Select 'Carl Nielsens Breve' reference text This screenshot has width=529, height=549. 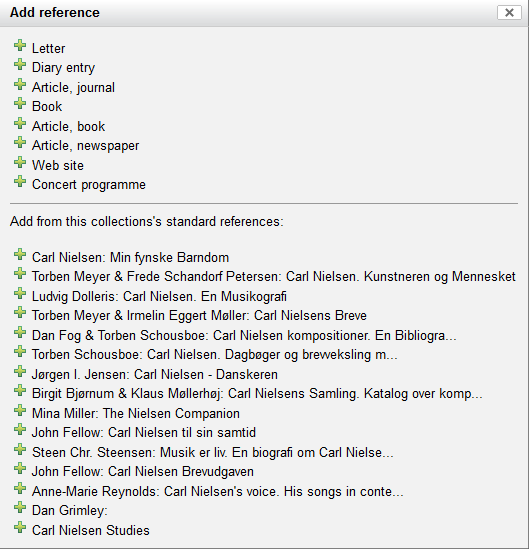coord(199,315)
